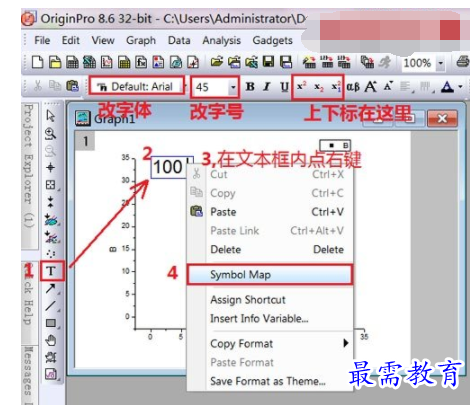Click the Paste icon in Format toolbar
The image size is (470, 405).
point(72,86)
